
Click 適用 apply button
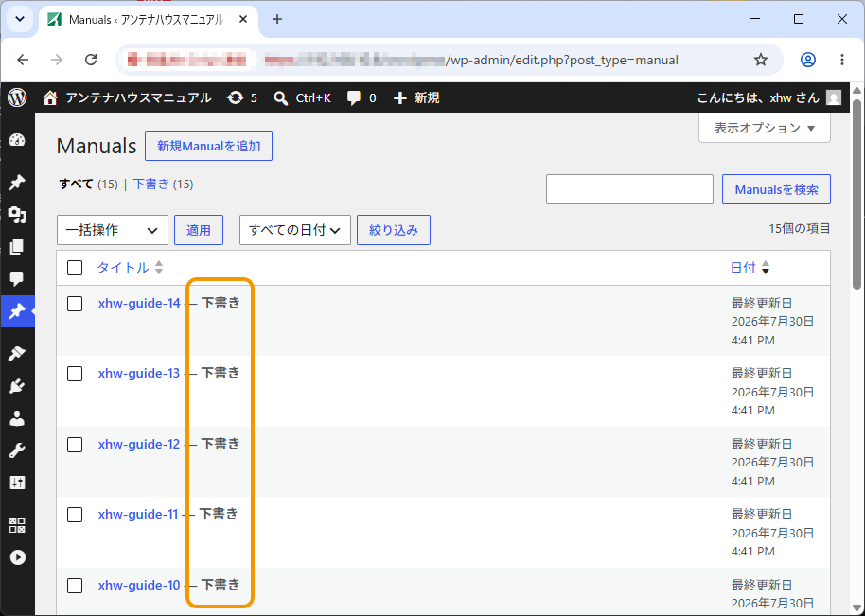pyautogui.click(x=199, y=230)
